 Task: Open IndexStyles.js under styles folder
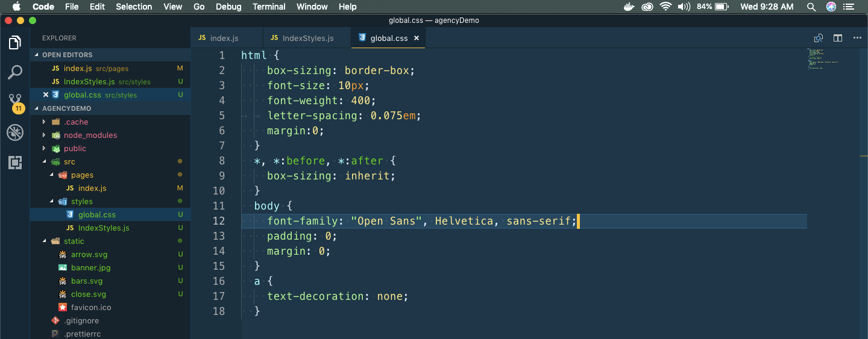pos(110,228)
